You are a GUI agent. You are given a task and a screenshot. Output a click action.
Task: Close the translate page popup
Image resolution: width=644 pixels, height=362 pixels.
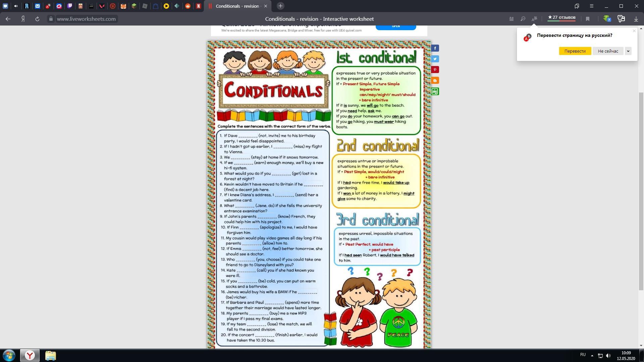634,31
